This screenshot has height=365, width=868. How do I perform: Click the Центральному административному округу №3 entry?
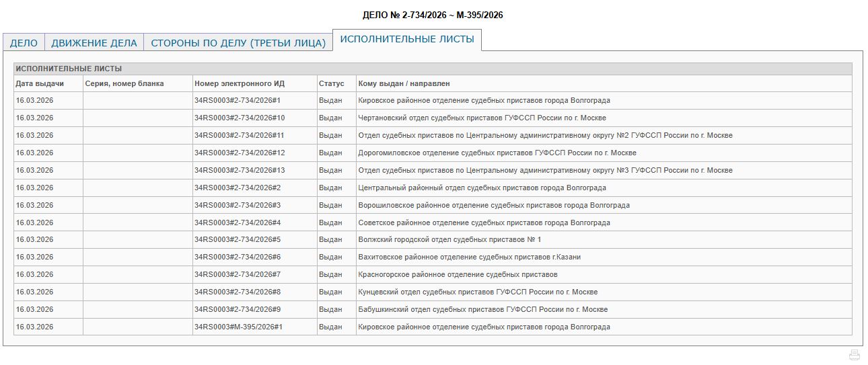[546, 170]
